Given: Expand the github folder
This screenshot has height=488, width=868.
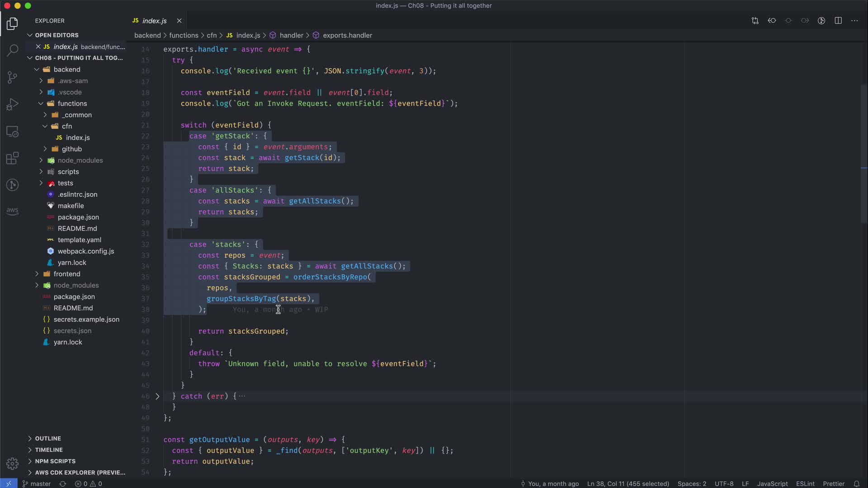Looking at the screenshot, I should point(71,149).
